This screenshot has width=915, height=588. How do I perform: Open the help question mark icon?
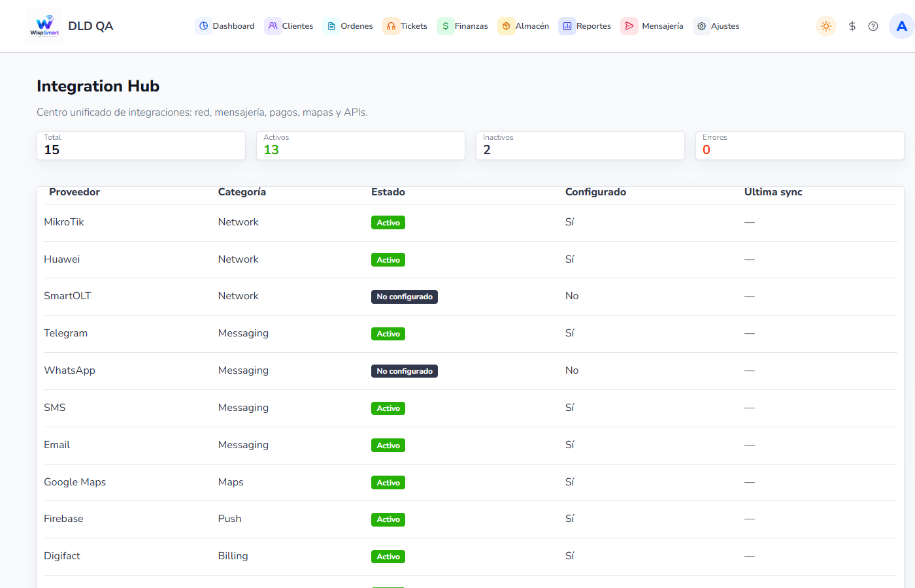coord(873,26)
